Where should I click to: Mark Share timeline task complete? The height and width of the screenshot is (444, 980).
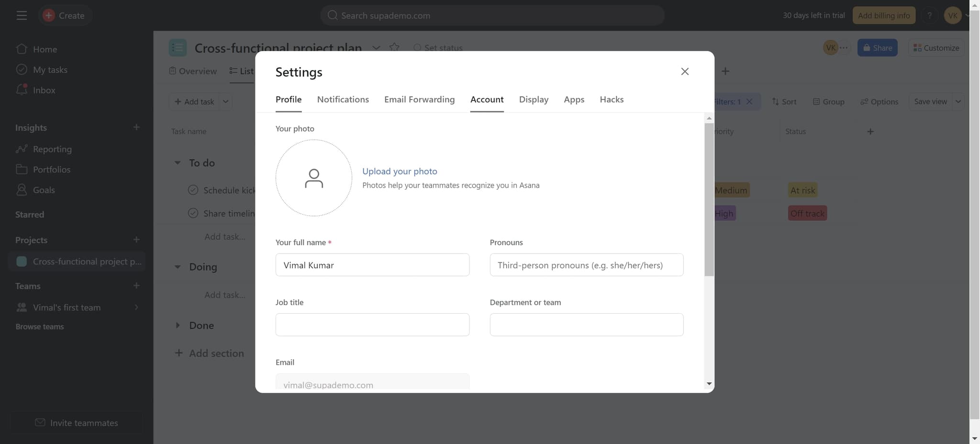pyautogui.click(x=193, y=213)
